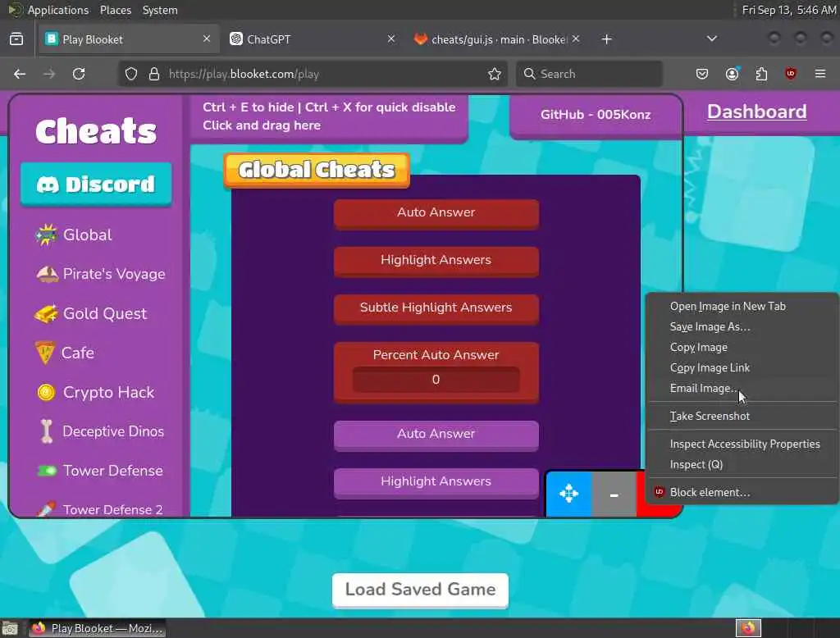
Task: Open the Dashboard link
Action: click(x=756, y=112)
